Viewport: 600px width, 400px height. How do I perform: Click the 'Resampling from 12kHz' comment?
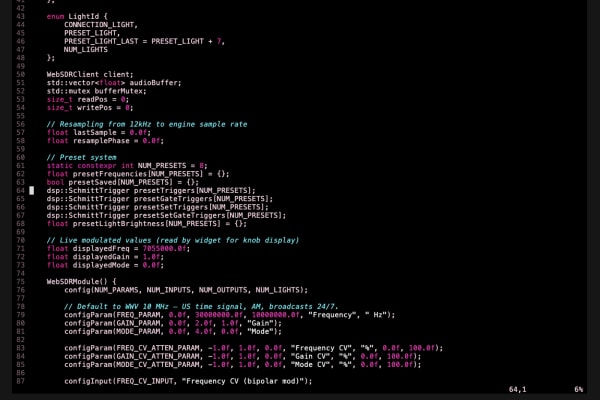[x=147, y=124]
